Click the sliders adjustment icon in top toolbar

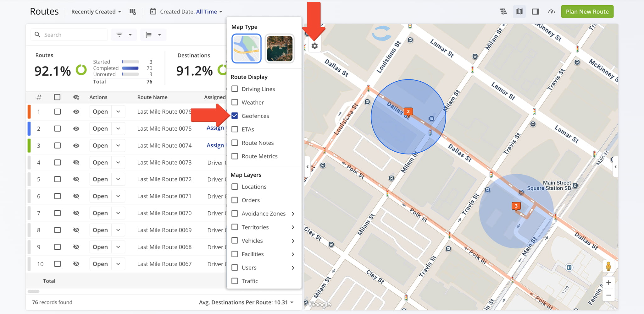pyautogui.click(x=503, y=12)
